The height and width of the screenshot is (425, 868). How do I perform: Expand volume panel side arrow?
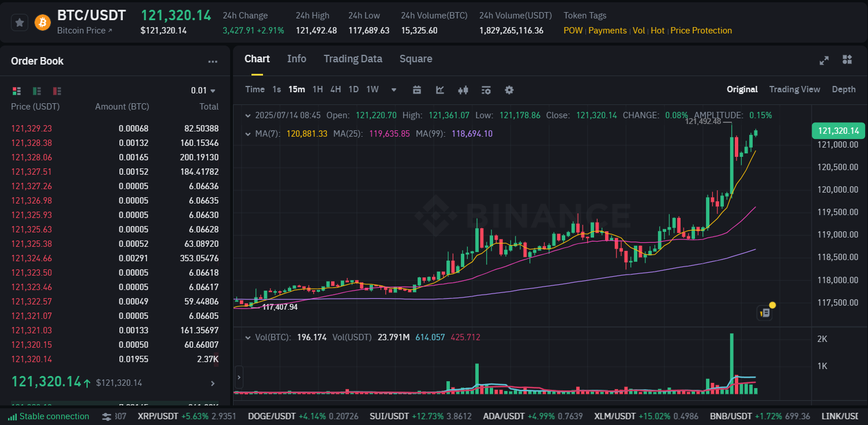(239, 378)
